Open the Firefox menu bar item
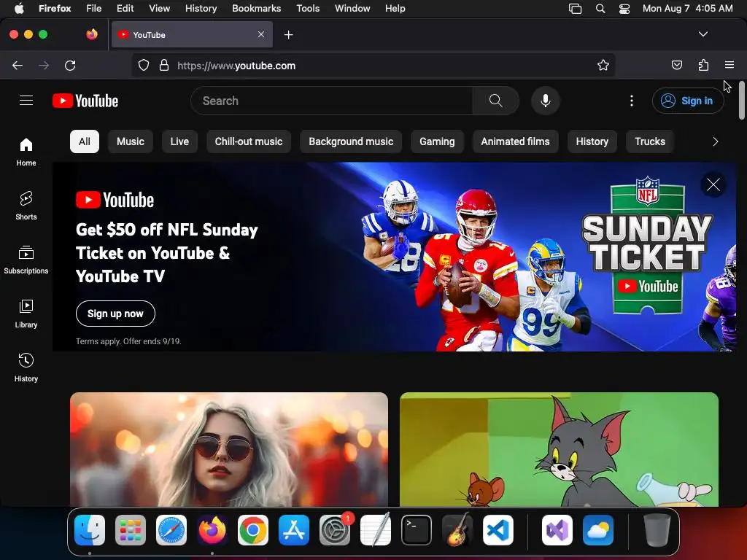 click(55, 9)
